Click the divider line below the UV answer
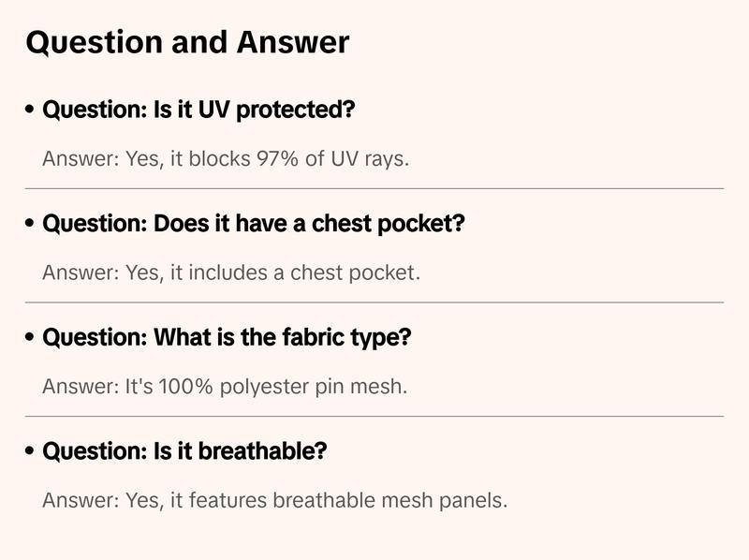Viewport: 749px width, 560px height. 374,188
